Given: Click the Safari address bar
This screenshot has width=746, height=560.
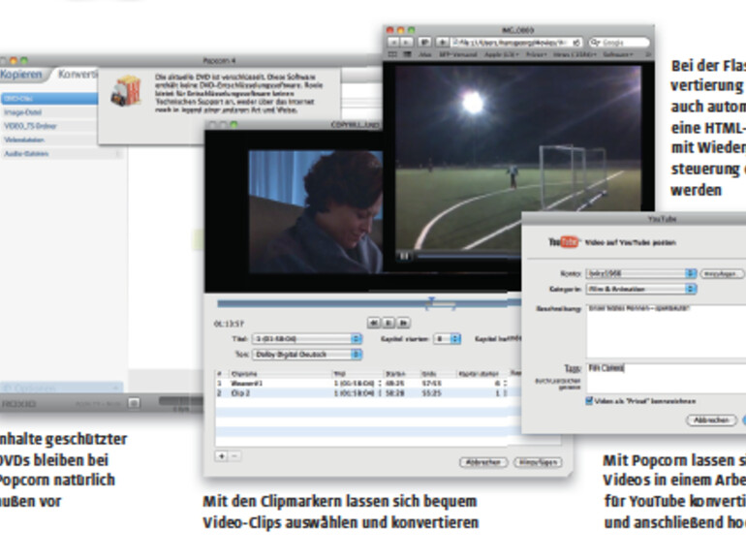Looking at the screenshot, I should [516, 43].
